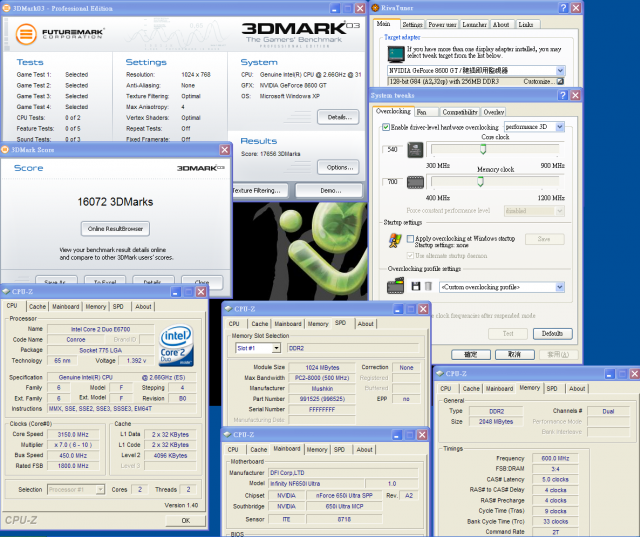
Task: Open the Force constant performance level dropdown
Action: click(560, 211)
